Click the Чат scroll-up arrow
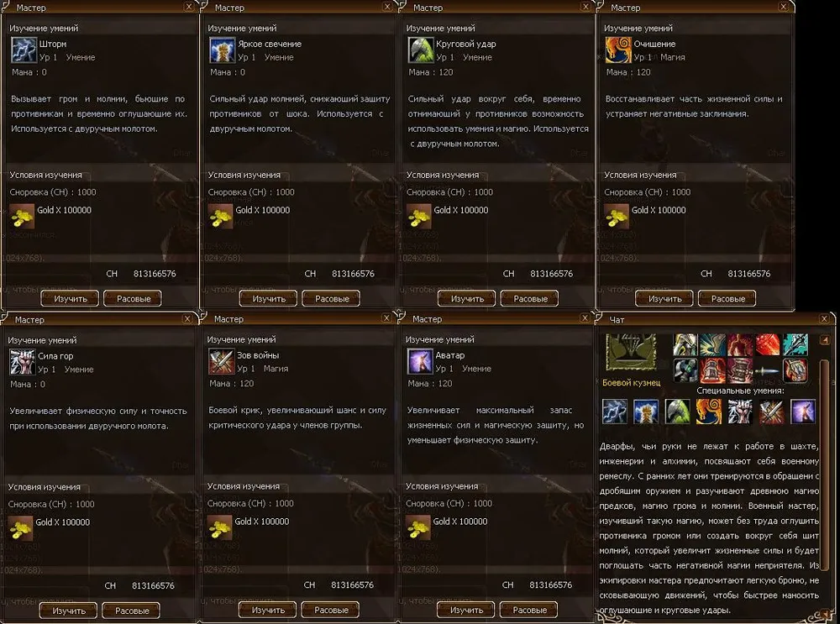840x624 pixels. point(825,339)
